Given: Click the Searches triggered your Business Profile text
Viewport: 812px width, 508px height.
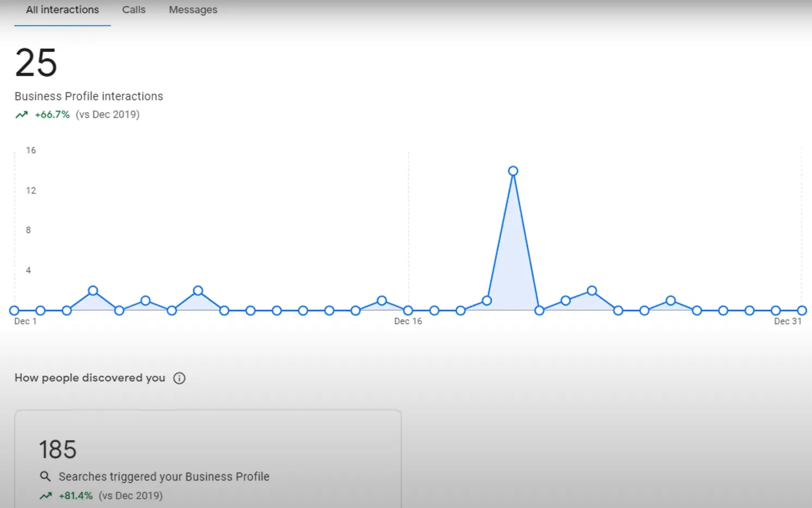Looking at the screenshot, I should click(164, 477).
